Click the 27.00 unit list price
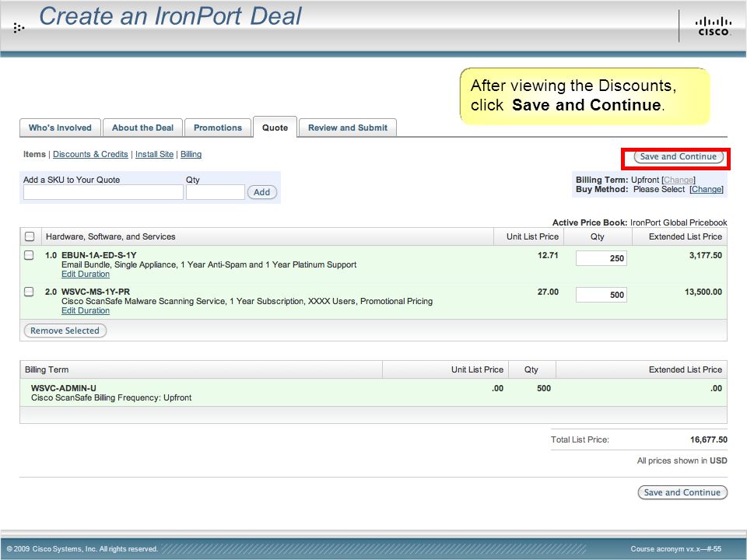This screenshot has height=560, width=747. (x=548, y=292)
